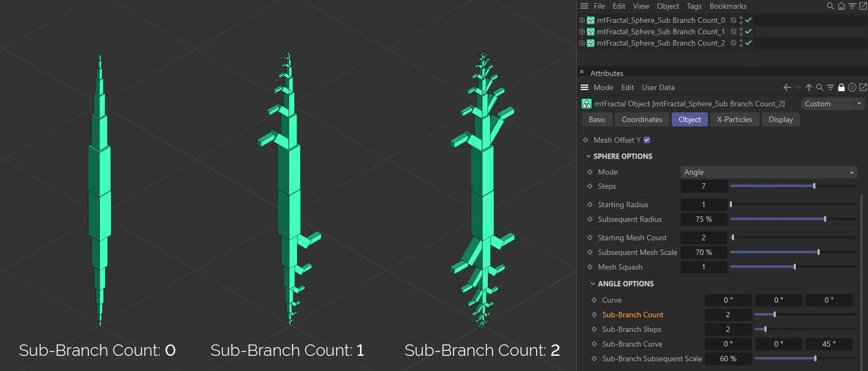
Task: Click the layer icon for Sub Branch Count_2
Action: click(733, 43)
